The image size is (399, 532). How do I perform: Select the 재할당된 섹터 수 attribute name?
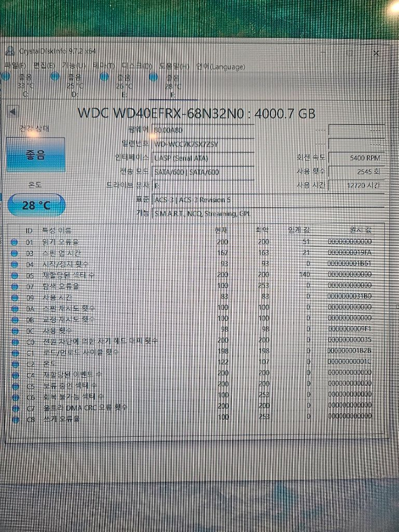tap(69, 275)
